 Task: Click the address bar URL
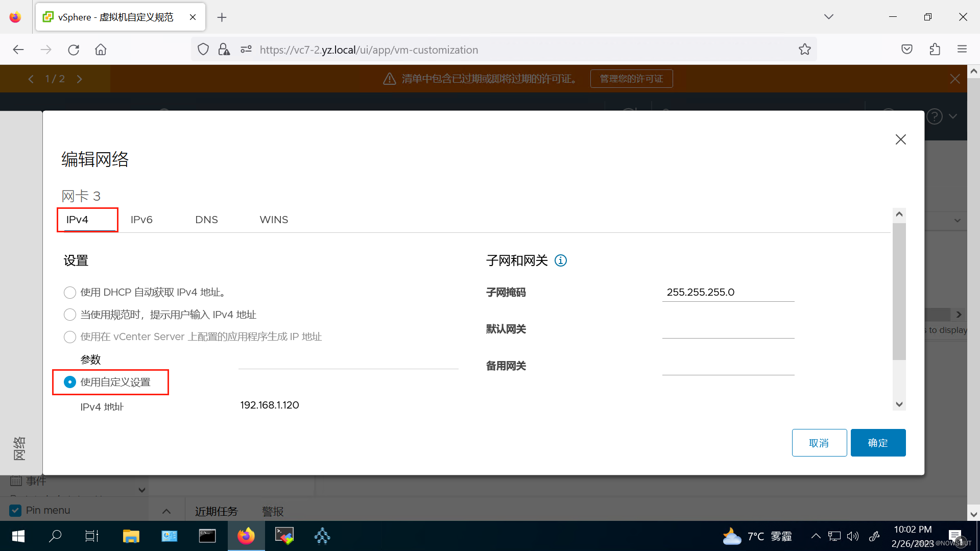point(369,50)
